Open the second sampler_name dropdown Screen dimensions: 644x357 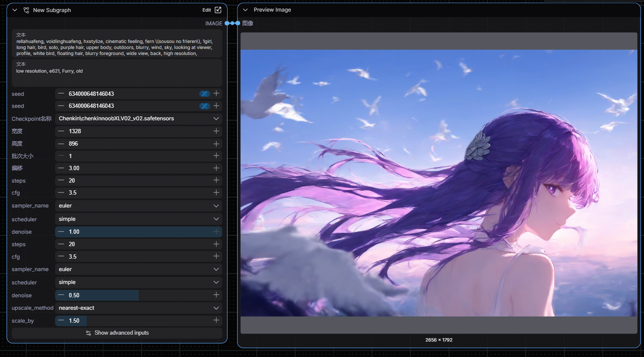point(139,269)
